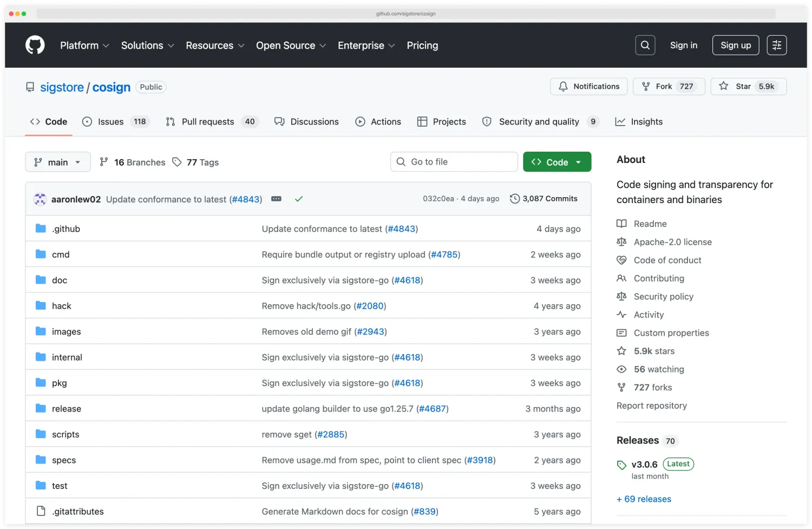812x529 pixels.
Task: Switch to the Issues tab
Action: click(x=115, y=122)
